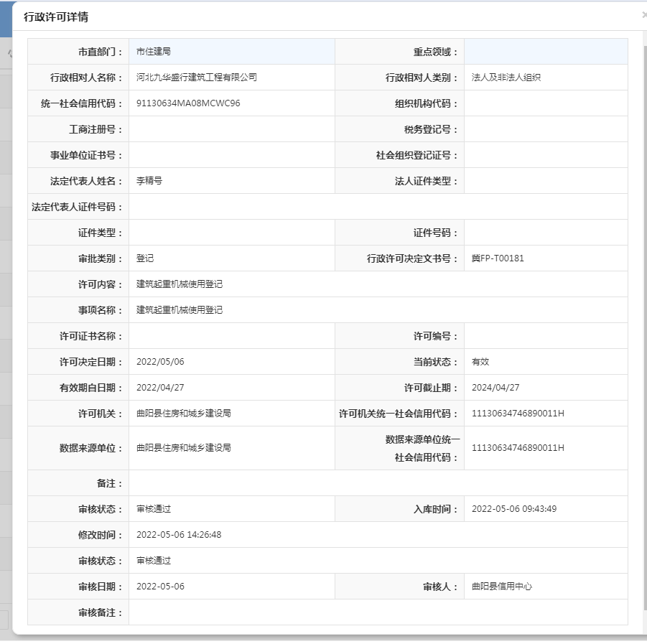
Task: Click the label 行政许可决定文书号：
Action: (413, 258)
